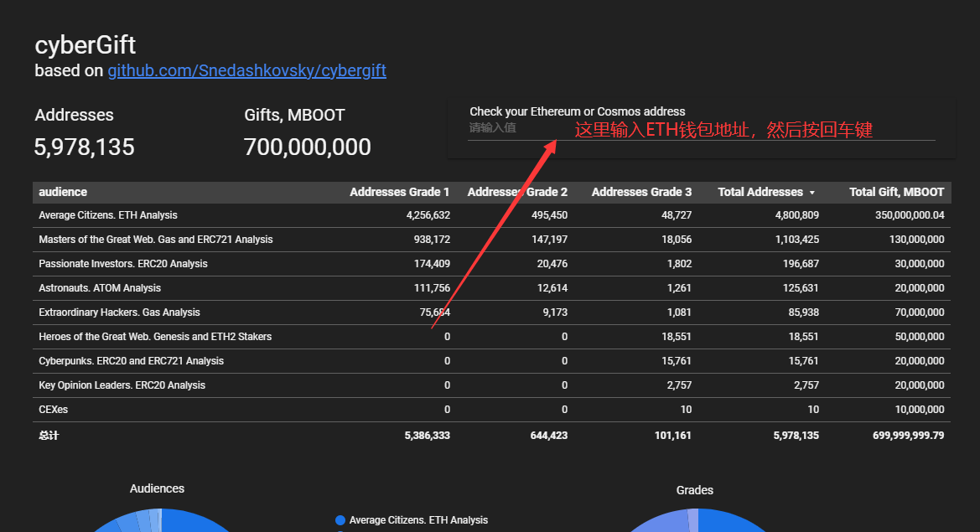
Task: Sort by Total Gift, MBOOT column header
Action: click(896, 192)
